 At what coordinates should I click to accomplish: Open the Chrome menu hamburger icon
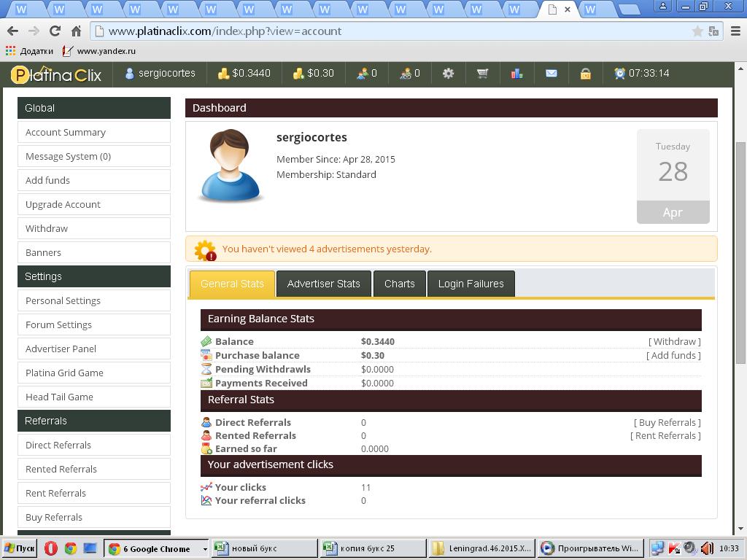pos(735,31)
